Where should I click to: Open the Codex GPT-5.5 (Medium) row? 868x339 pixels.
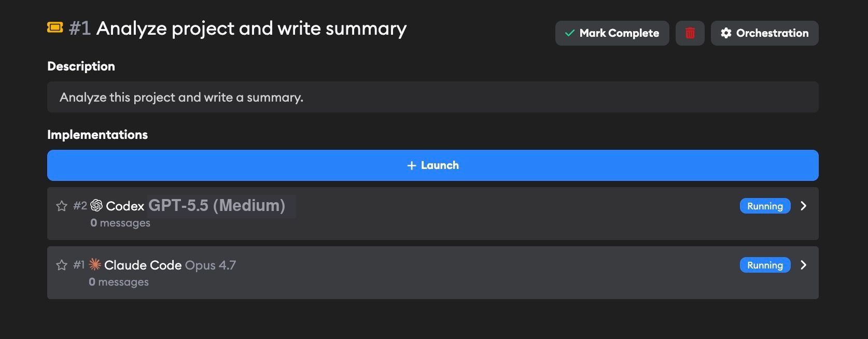432,214
